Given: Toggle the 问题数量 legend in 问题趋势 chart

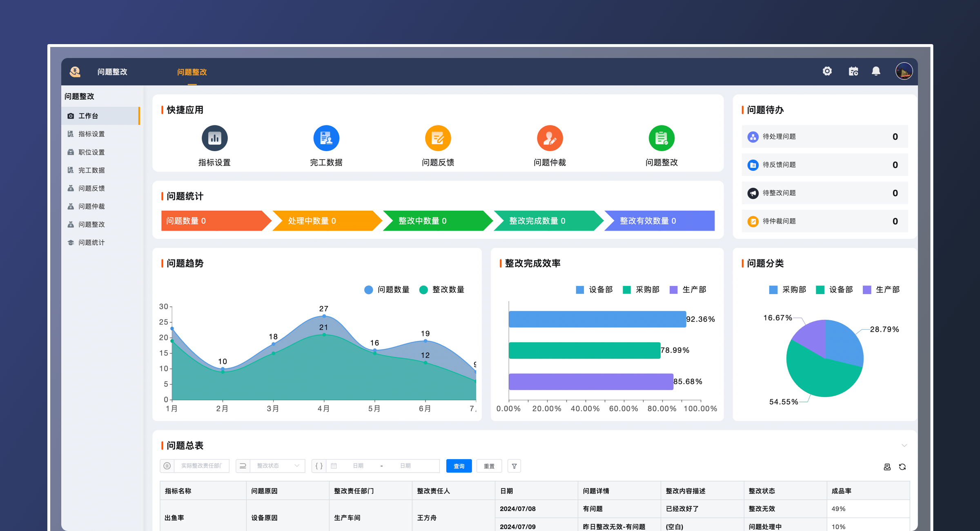Looking at the screenshot, I should [387, 290].
